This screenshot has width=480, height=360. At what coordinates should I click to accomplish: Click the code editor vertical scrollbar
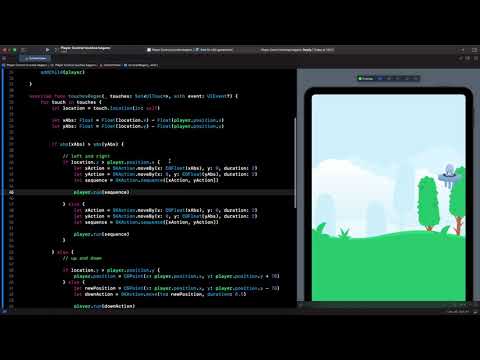click(295, 163)
